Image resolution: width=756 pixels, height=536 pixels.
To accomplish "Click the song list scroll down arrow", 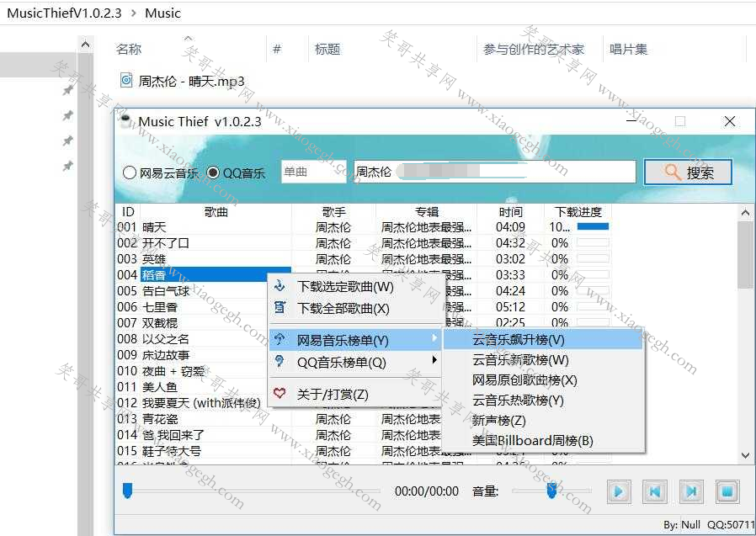I will click(x=745, y=455).
